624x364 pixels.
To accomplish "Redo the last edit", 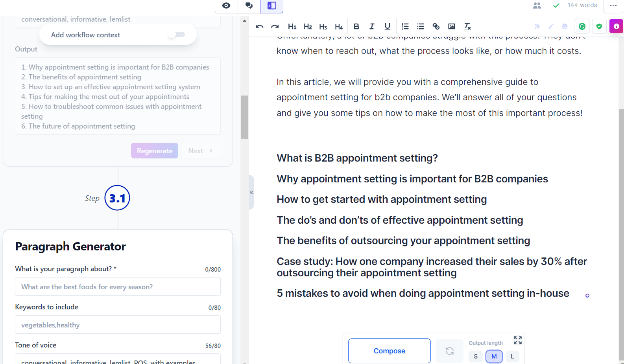I will click(x=275, y=26).
